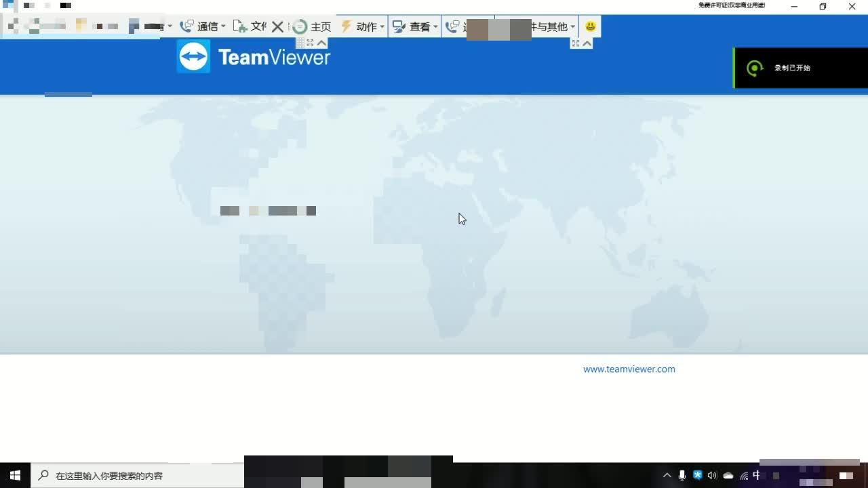Collapse the outer toolbar with its up chevron
Screen dimensions: 868x488
[x=587, y=43]
